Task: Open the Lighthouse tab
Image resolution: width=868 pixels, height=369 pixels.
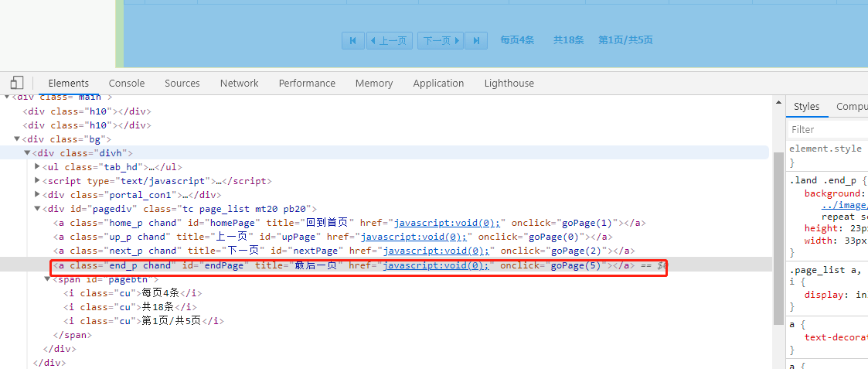Action: pos(509,83)
